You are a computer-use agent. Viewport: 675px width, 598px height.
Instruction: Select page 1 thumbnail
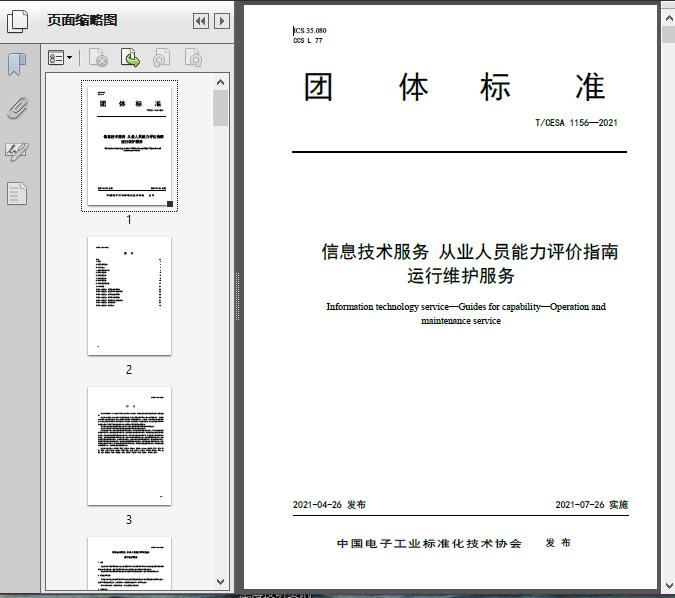(129, 146)
